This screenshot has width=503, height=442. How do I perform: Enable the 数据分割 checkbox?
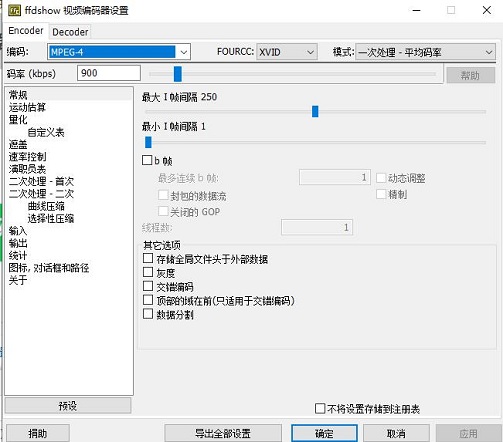pos(148,314)
